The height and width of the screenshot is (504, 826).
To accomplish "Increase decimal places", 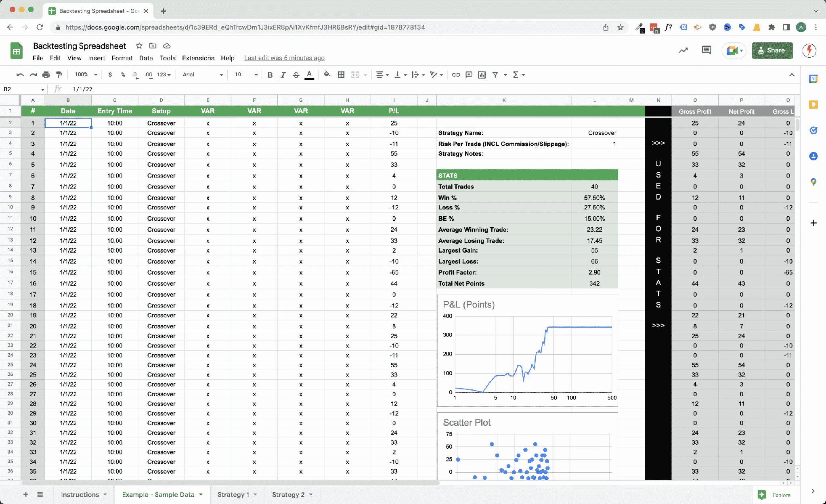I will [148, 75].
